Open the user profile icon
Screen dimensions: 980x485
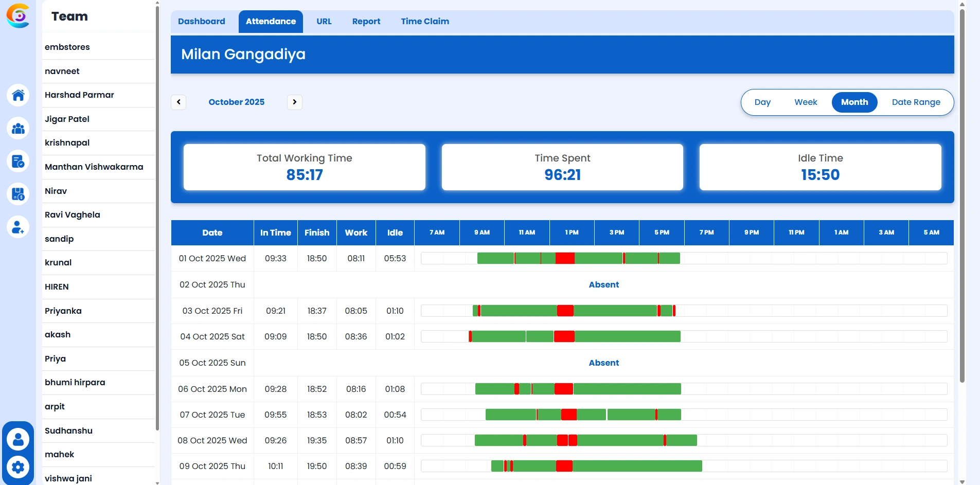click(18, 439)
